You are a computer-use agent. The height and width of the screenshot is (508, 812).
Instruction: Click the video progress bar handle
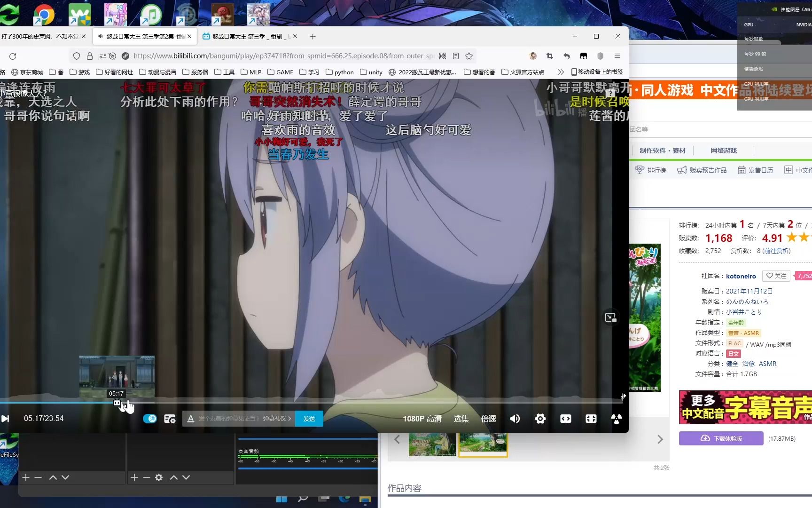tap(117, 403)
